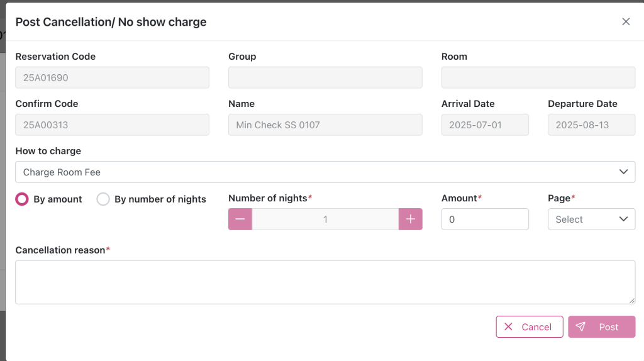Click the empty Group field
The width and height of the screenshot is (644, 361).
(x=325, y=78)
